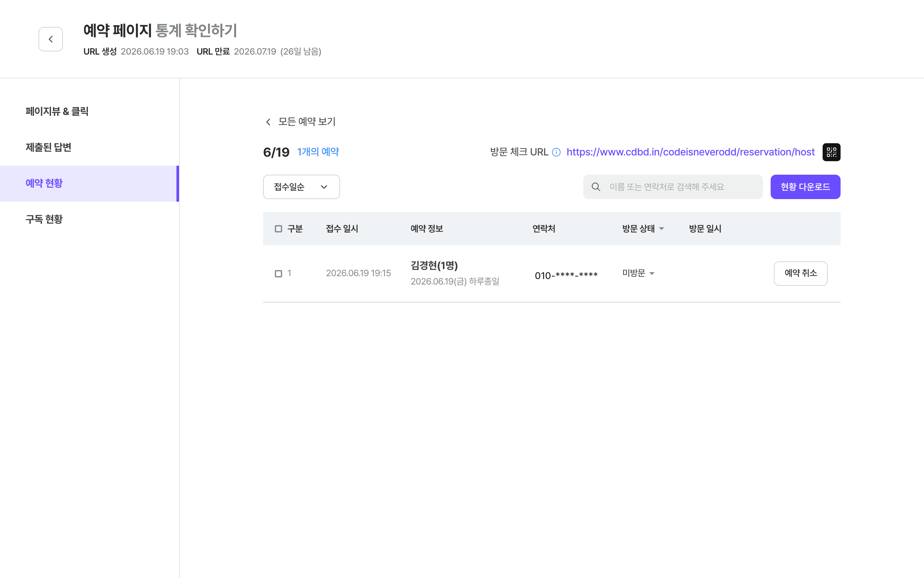The width and height of the screenshot is (924, 578).
Task: Click the 예약 정보 column header
Action: coord(426,229)
